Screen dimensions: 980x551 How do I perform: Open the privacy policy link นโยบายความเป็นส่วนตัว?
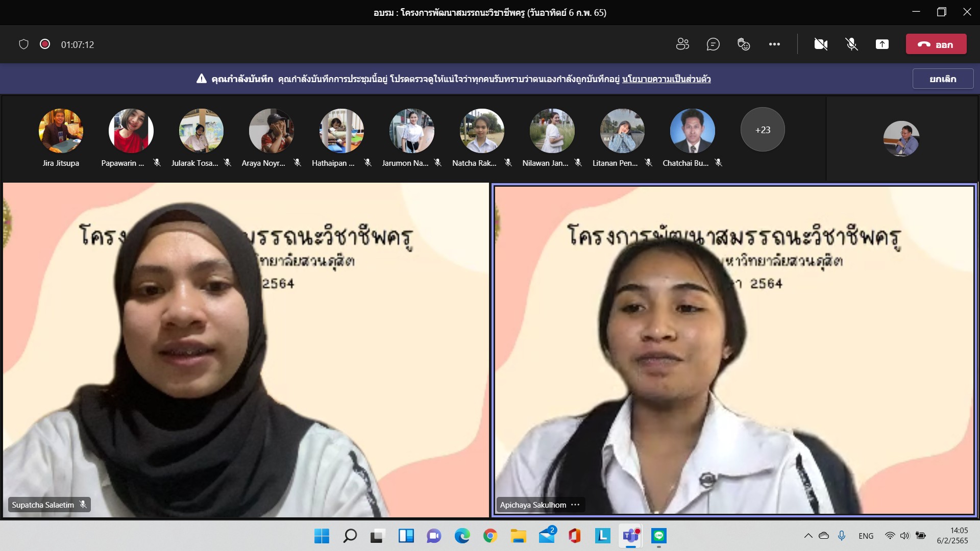pyautogui.click(x=666, y=79)
